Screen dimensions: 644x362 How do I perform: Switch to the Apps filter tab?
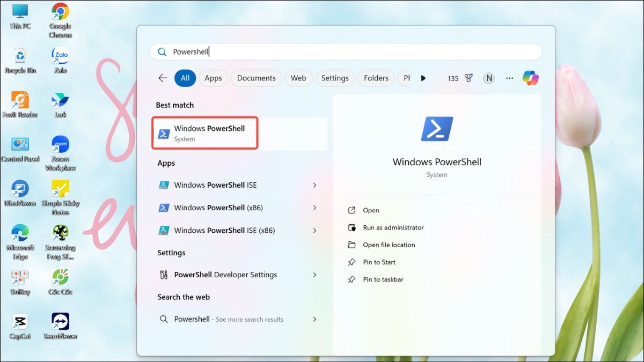pos(213,78)
